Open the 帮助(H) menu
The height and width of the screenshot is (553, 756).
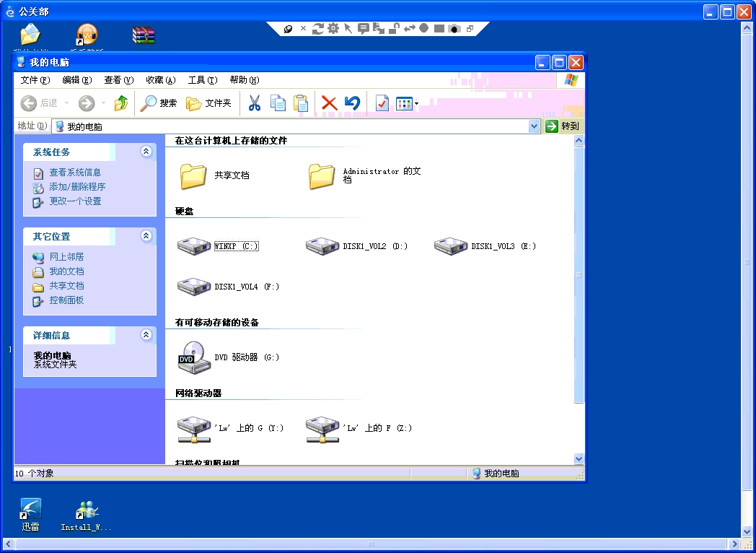click(245, 80)
